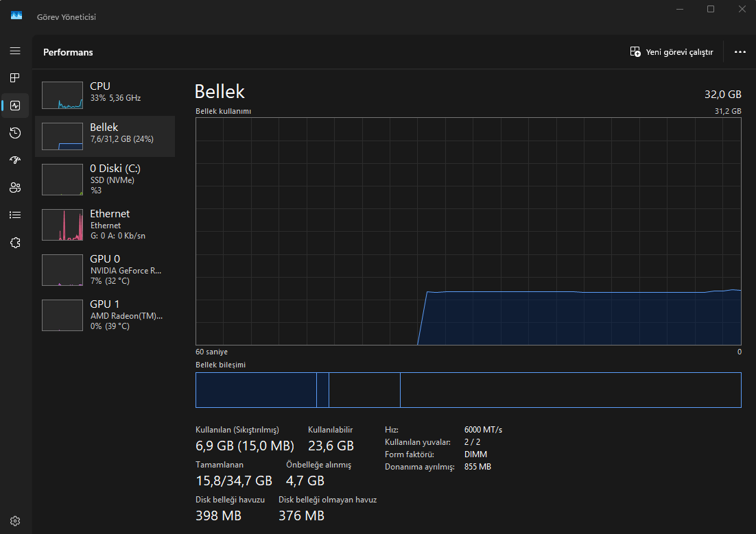Click the 60 saniye axis label
Image resolution: width=756 pixels, height=534 pixels.
click(212, 352)
